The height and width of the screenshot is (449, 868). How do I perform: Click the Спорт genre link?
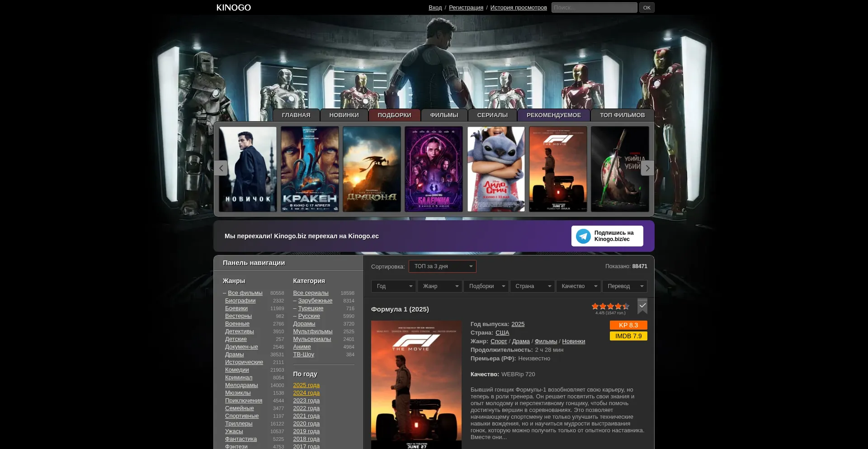click(x=499, y=341)
